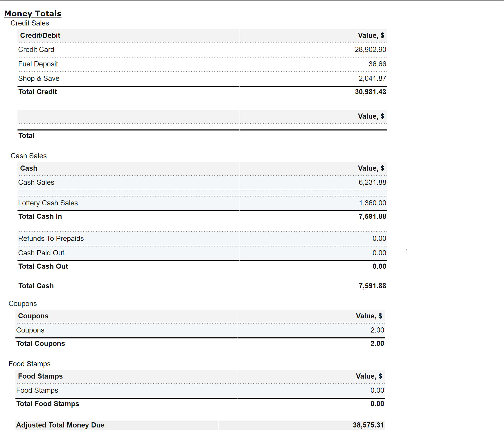Click the Value, $ header of Credit/Debit table

click(x=371, y=36)
